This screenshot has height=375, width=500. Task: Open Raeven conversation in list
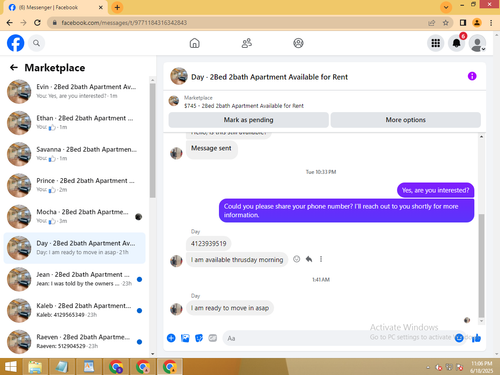coord(74,342)
